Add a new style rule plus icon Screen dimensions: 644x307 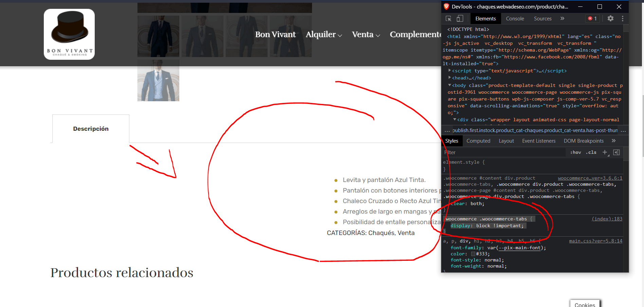pyautogui.click(x=605, y=152)
